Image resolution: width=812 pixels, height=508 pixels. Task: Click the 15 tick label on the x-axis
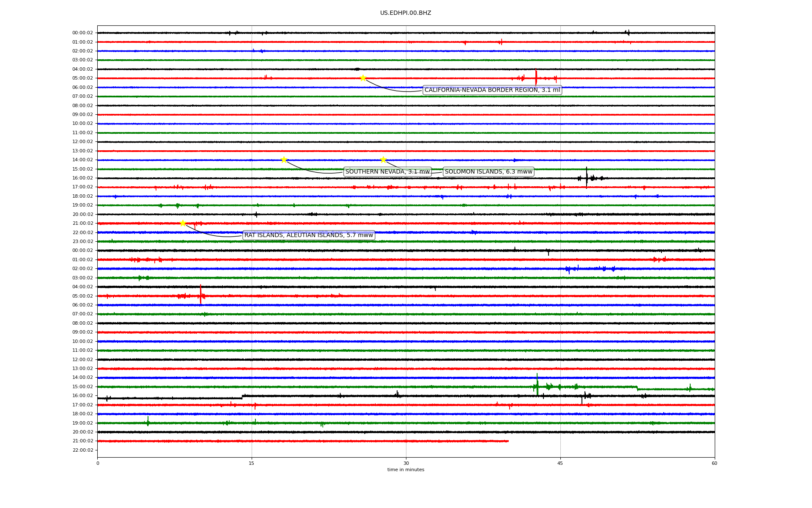(x=252, y=463)
